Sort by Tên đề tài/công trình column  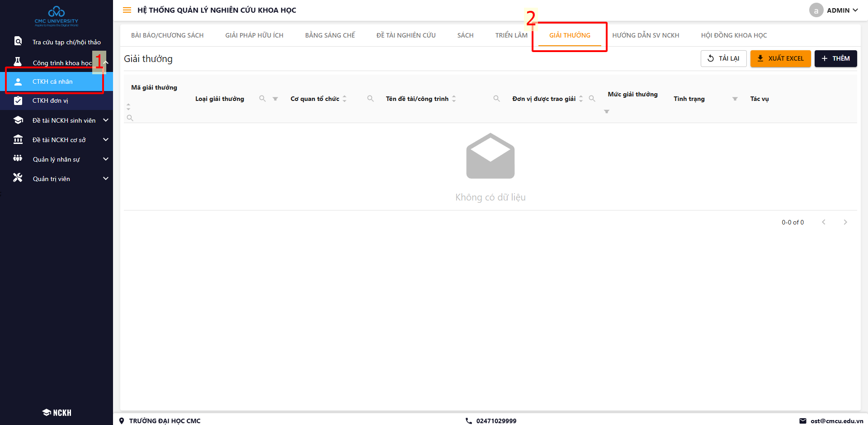tap(454, 99)
